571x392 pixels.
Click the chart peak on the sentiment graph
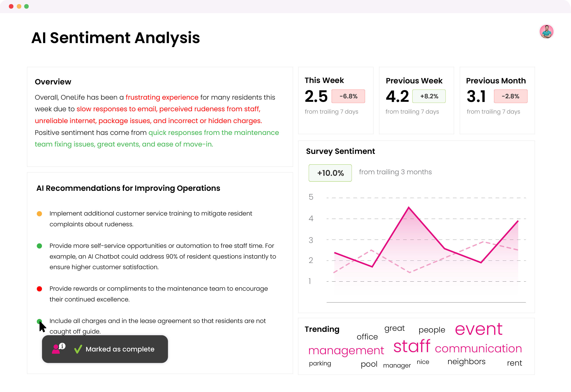(x=409, y=208)
